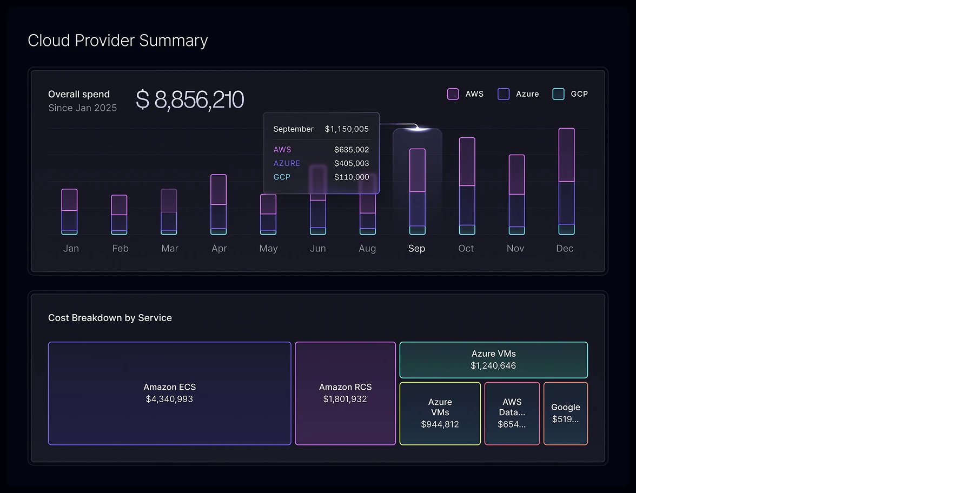Select the December spend bar
Viewport: 980px width, 493px height.
[566, 181]
